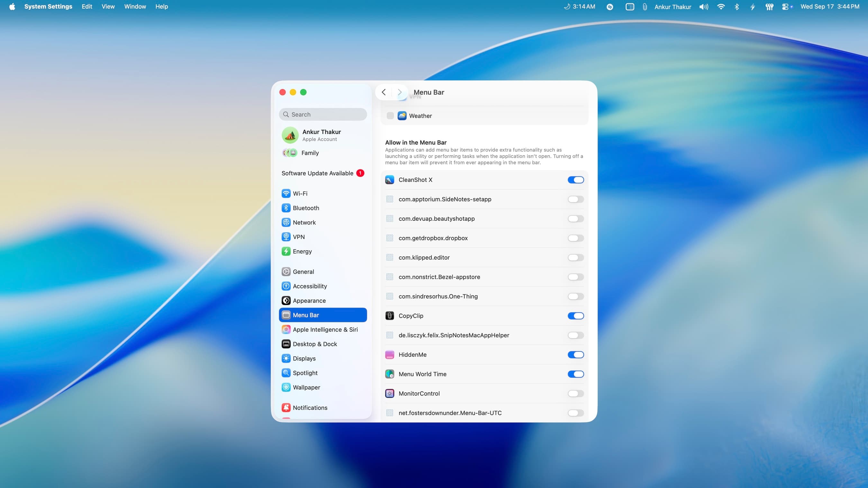The image size is (868, 488).
Task: Click the Weather app icon
Action: [x=402, y=116]
